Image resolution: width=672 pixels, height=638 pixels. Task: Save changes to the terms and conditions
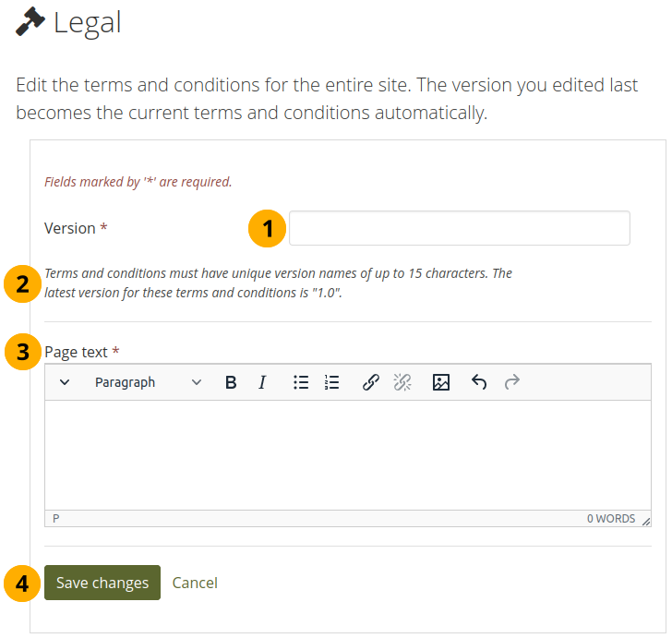(102, 583)
